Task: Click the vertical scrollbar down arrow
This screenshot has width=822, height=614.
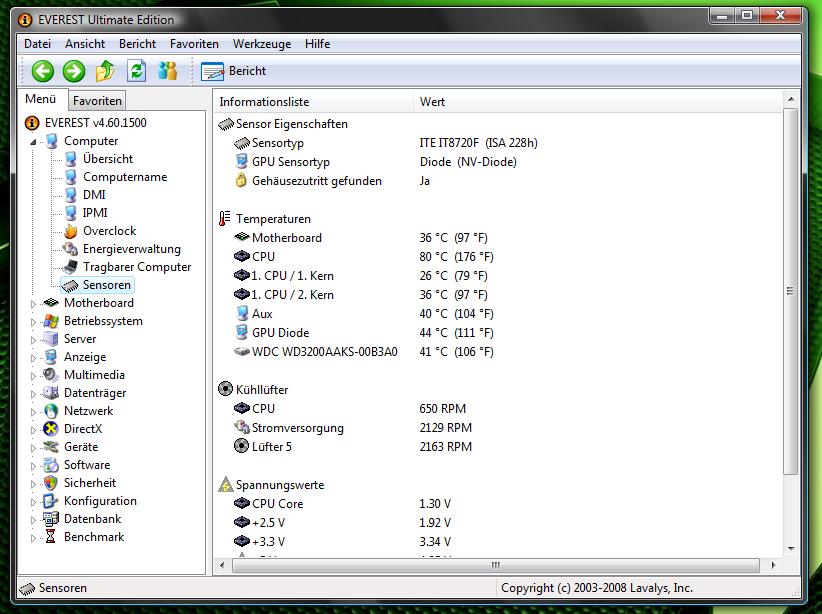Action: (x=791, y=549)
